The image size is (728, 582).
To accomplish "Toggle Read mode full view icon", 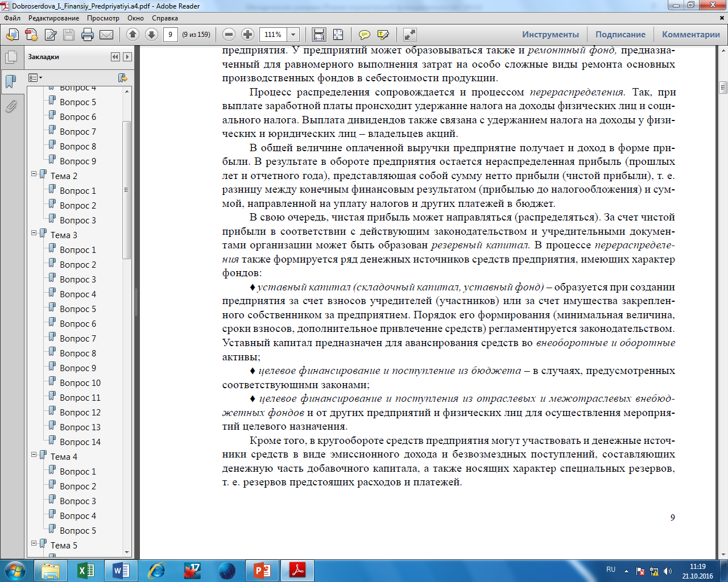I will click(409, 35).
